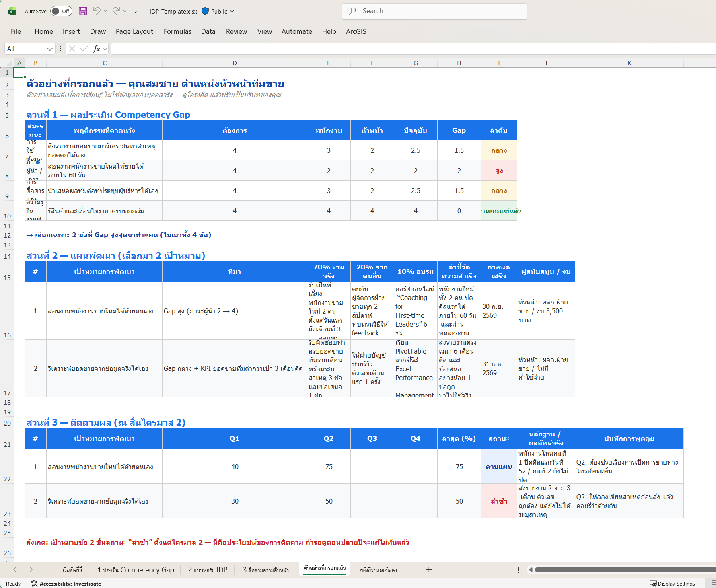This screenshot has width=716, height=588.
Task: Click the formula bar input area
Action: (x=413, y=49)
